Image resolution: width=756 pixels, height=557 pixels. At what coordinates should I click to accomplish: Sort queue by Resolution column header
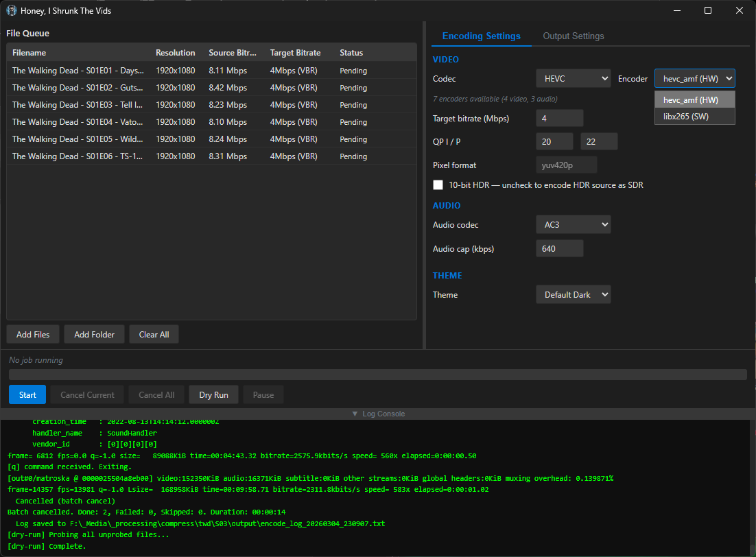pyautogui.click(x=175, y=53)
